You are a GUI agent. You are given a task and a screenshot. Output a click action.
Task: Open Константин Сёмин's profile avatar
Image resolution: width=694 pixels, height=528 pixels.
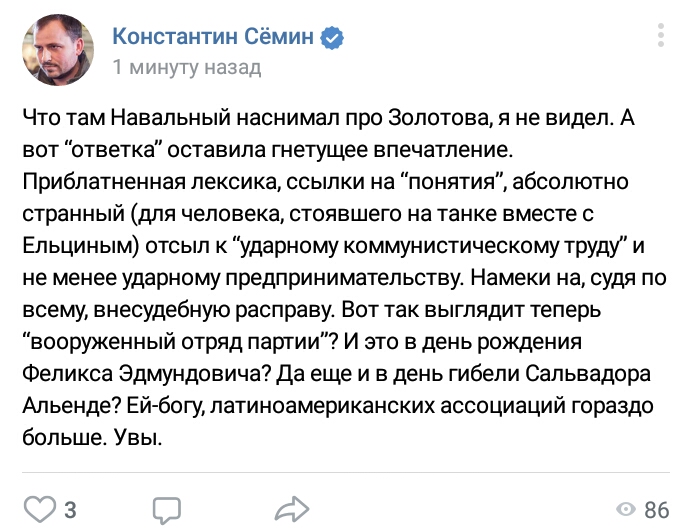(58, 50)
